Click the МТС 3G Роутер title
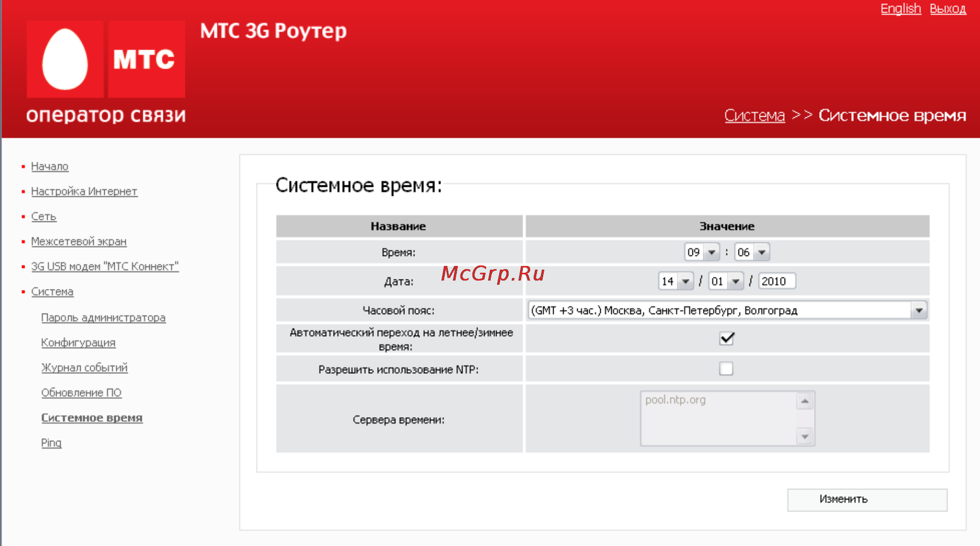Image resolution: width=980 pixels, height=546 pixels. 273,31
